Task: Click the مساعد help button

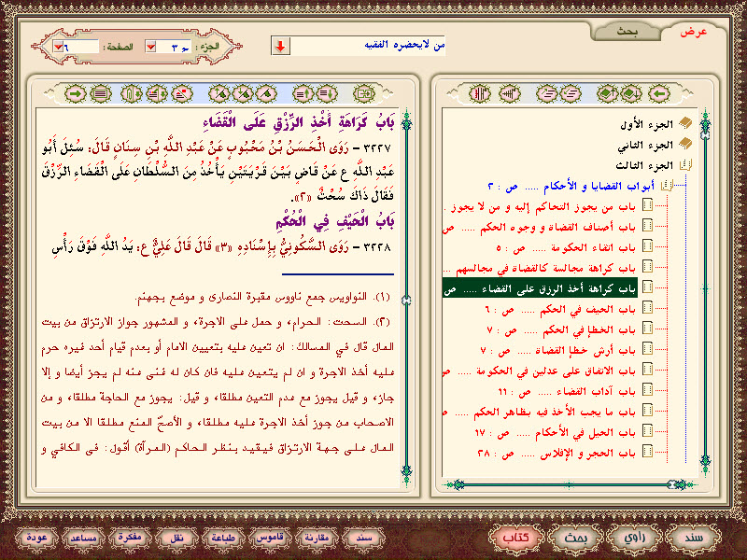Action: pyautogui.click(x=83, y=539)
